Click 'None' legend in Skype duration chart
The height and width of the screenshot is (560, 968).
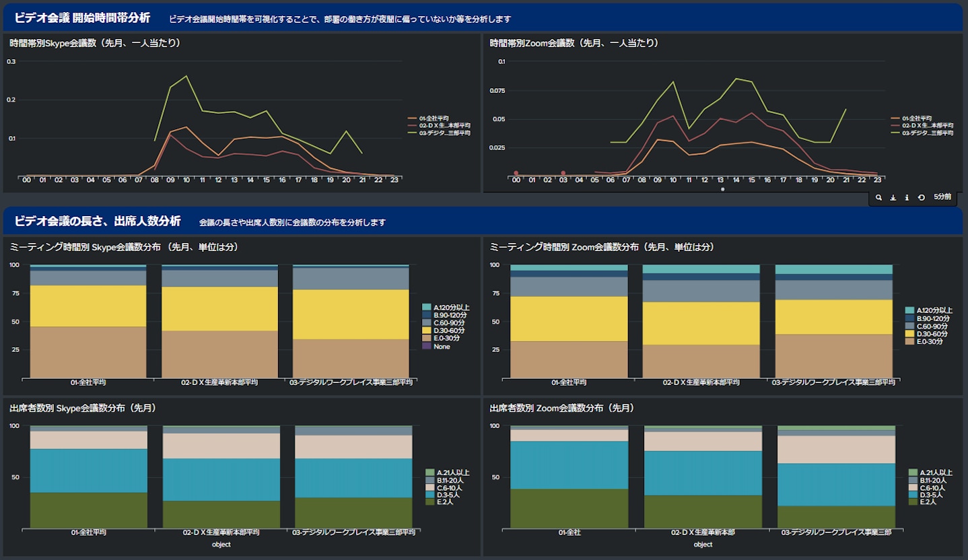coord(437,346)
